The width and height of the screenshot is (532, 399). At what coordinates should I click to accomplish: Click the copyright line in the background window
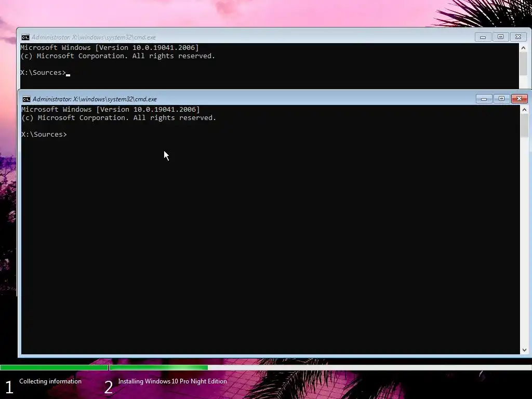[x=118, y=56]
